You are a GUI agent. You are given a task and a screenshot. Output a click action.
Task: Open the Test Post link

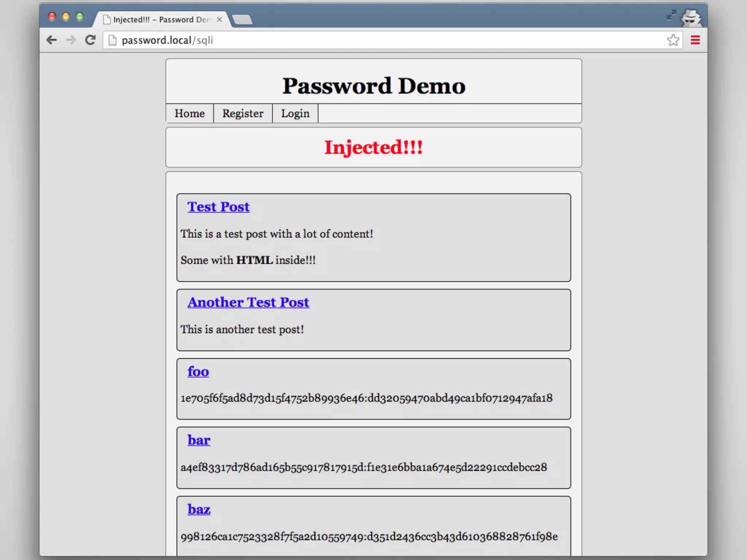[218, 207]
